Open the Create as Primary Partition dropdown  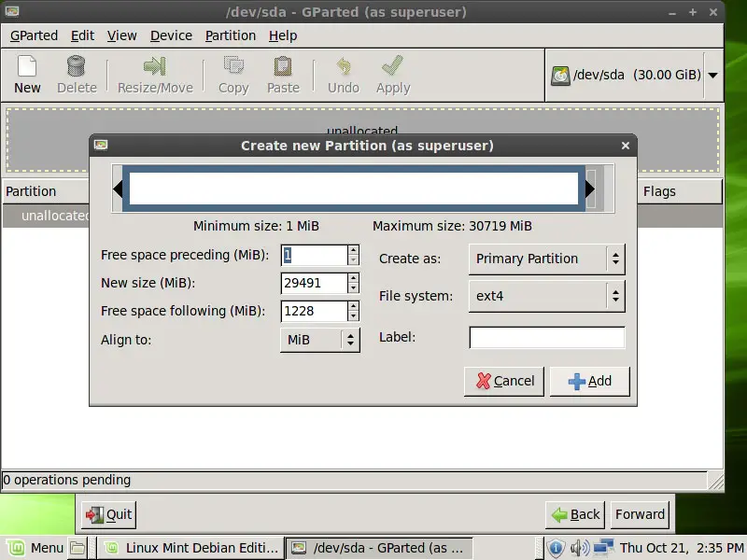(547, 259)
